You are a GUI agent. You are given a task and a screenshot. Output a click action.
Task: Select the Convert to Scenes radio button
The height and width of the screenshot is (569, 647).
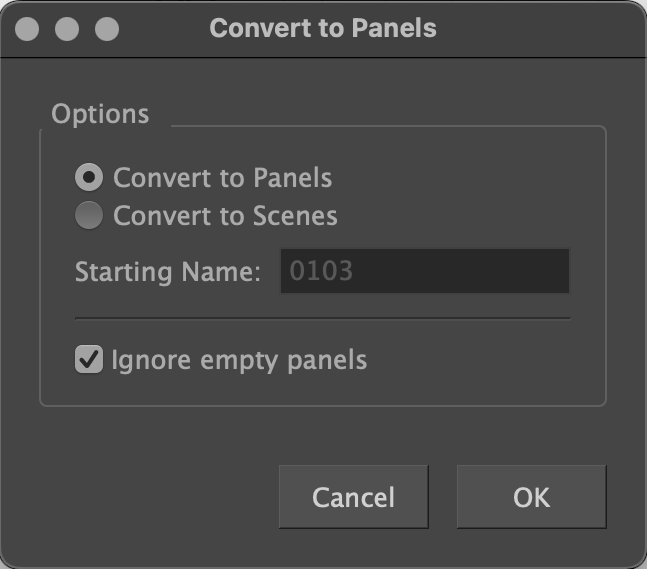(x=90, y=216)
